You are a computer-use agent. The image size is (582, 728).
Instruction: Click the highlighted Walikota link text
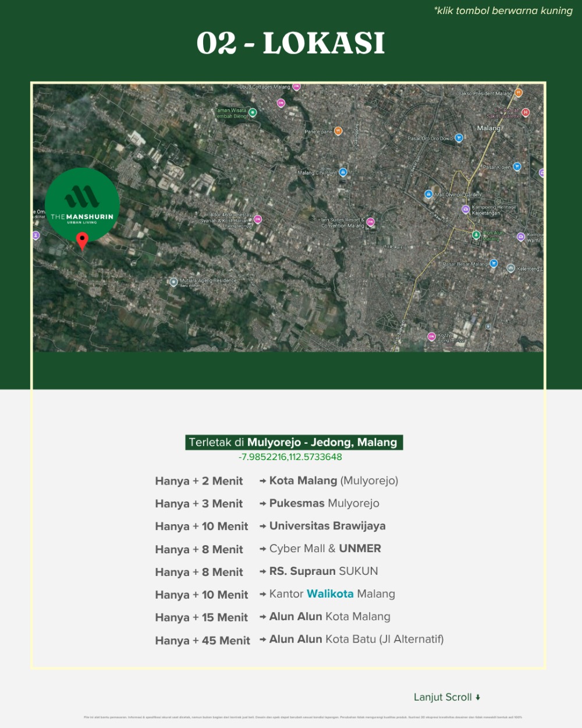(x=330, y=594)
